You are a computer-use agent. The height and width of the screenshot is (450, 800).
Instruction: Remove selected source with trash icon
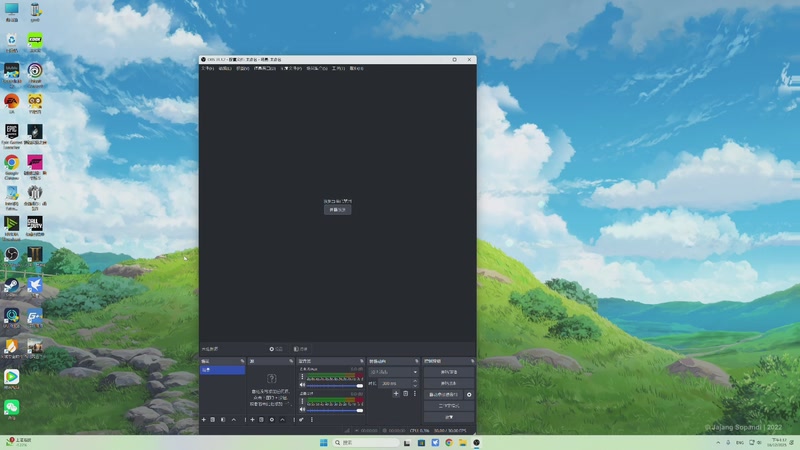click(261, 419)
